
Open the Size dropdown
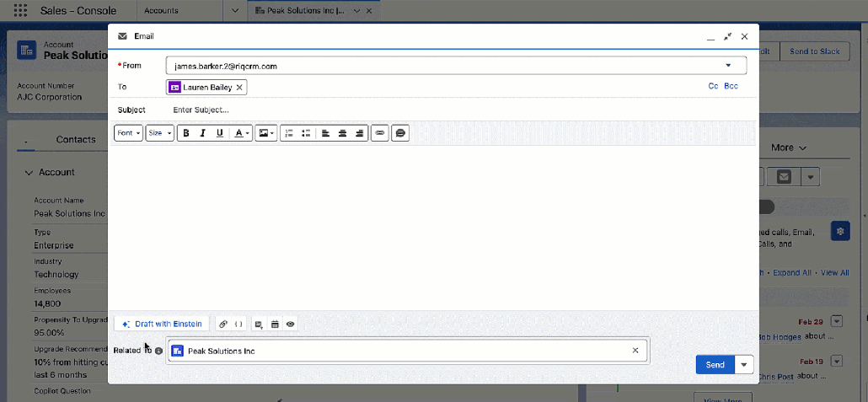159,133
